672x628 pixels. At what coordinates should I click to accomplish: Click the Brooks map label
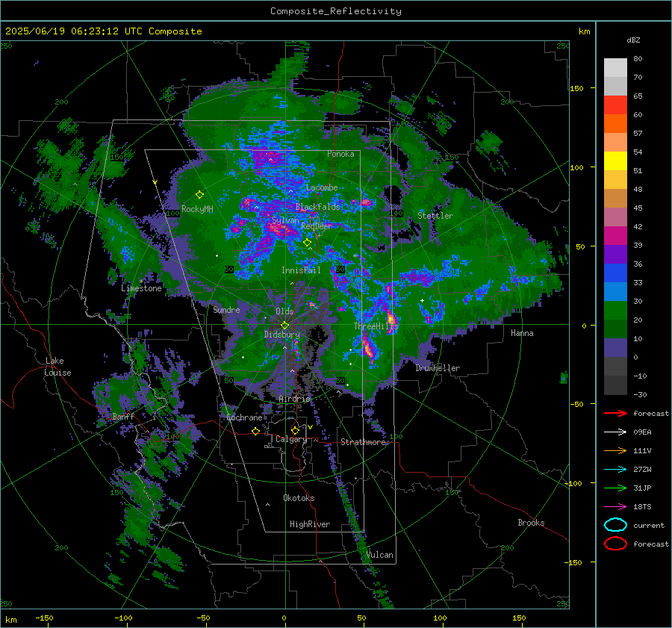[x=531, y=523]
